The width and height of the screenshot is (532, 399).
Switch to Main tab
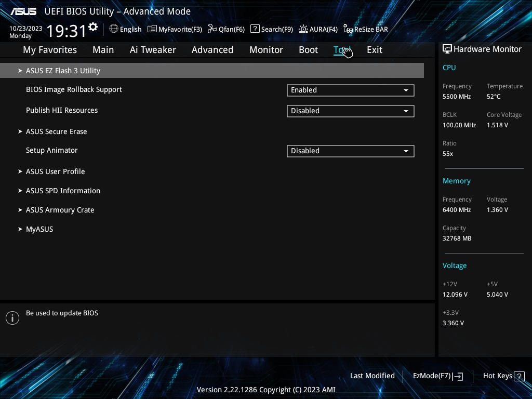(103, 50)
